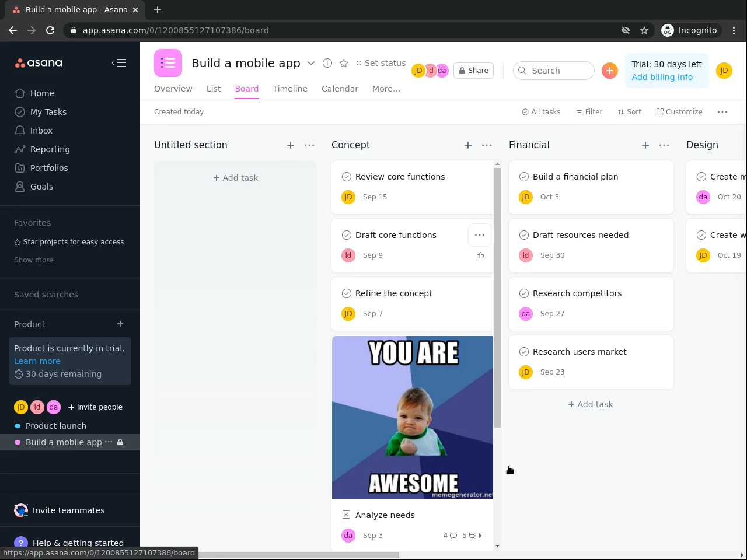
Task: Open Draft core functions card options
Action: (480, 235)
